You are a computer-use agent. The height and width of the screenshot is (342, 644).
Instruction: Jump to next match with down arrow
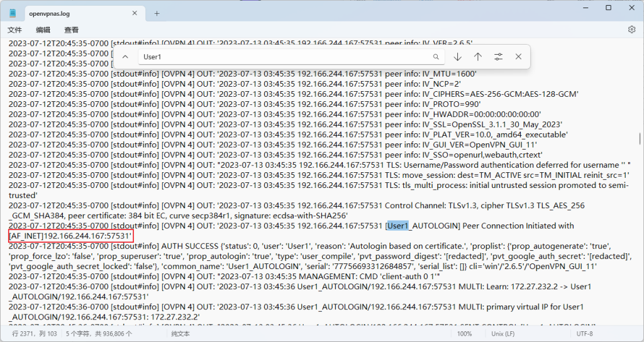[x=457, y=57]
